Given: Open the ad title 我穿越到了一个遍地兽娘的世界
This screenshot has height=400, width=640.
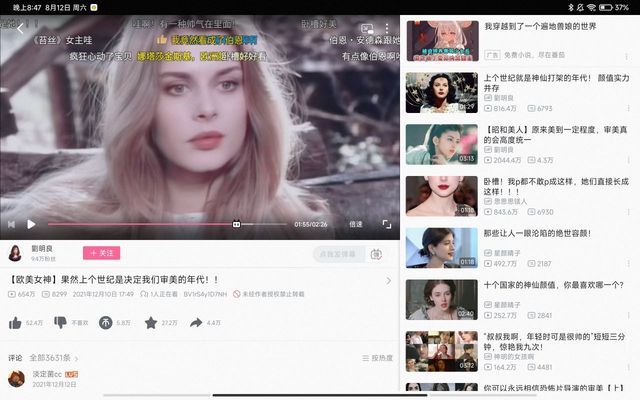Looking at the screenshot, I should (540, 27).
